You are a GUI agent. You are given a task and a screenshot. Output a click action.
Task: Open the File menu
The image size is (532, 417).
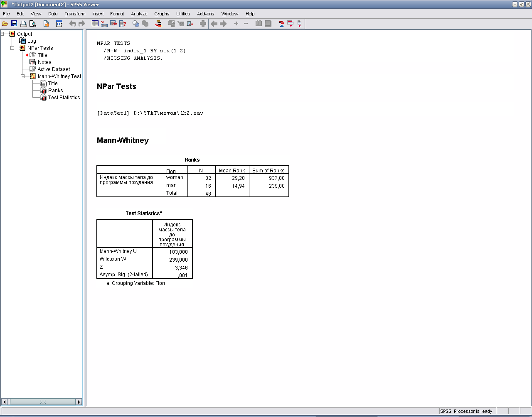(6, 14)
